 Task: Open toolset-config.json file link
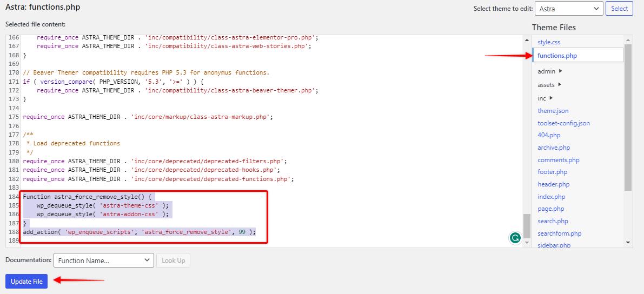point(563,123)
